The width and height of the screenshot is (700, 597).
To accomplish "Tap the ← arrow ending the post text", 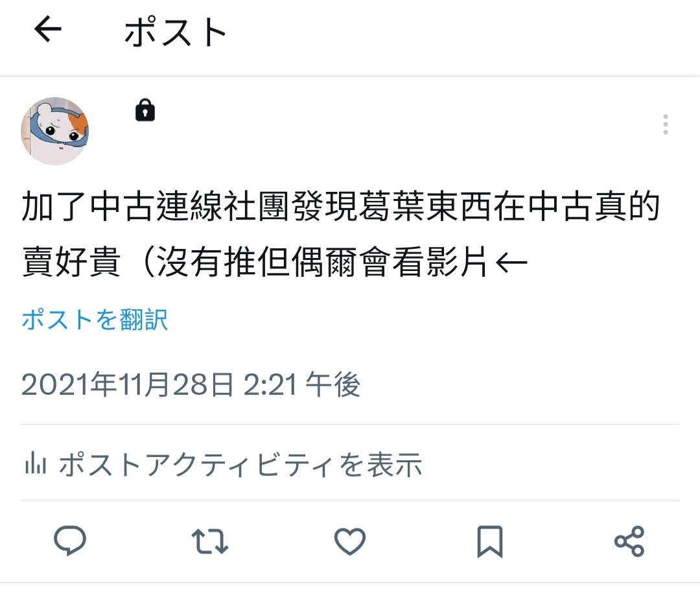I will pyautogui.click(x=511, y=263).
